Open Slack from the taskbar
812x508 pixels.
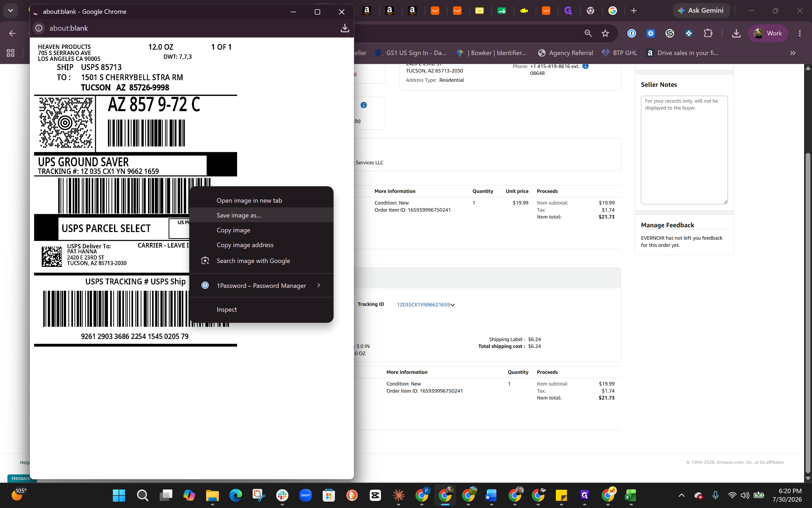coord(282,495)
